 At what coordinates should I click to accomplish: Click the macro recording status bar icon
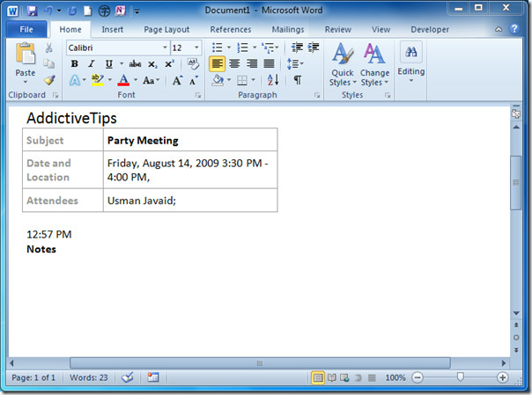(153, 377)
